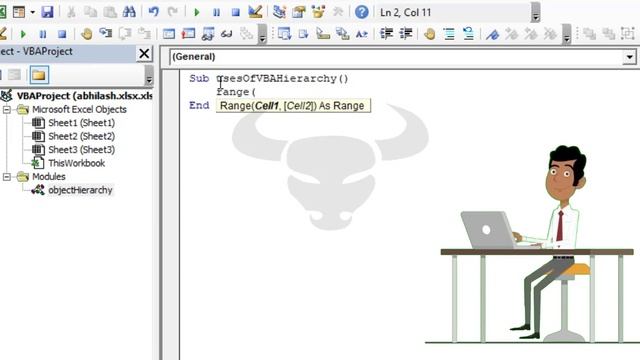Select Sheet1 (Sheet1) in project tree

(x=81, y=123)
